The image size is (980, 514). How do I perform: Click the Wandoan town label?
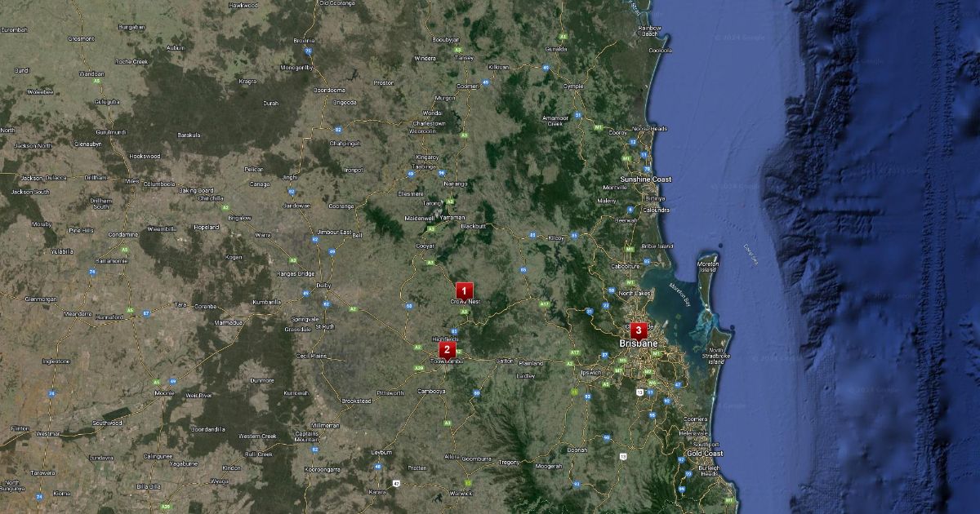[x=91, y=73]
